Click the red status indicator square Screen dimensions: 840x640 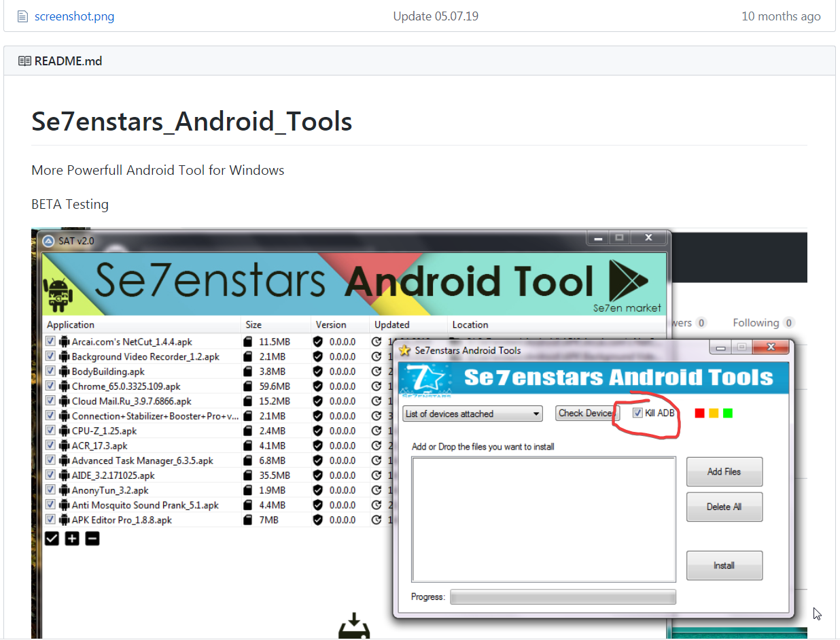tap(699, 413)
